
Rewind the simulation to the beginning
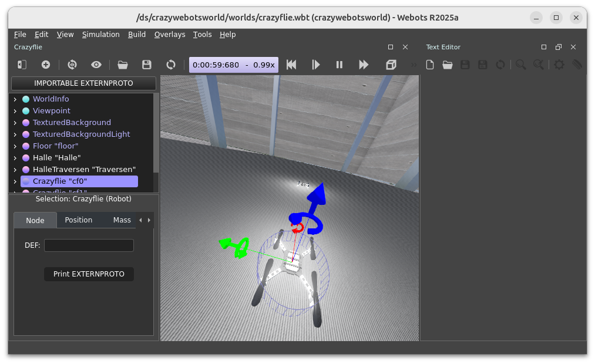[x=291, y=65]
